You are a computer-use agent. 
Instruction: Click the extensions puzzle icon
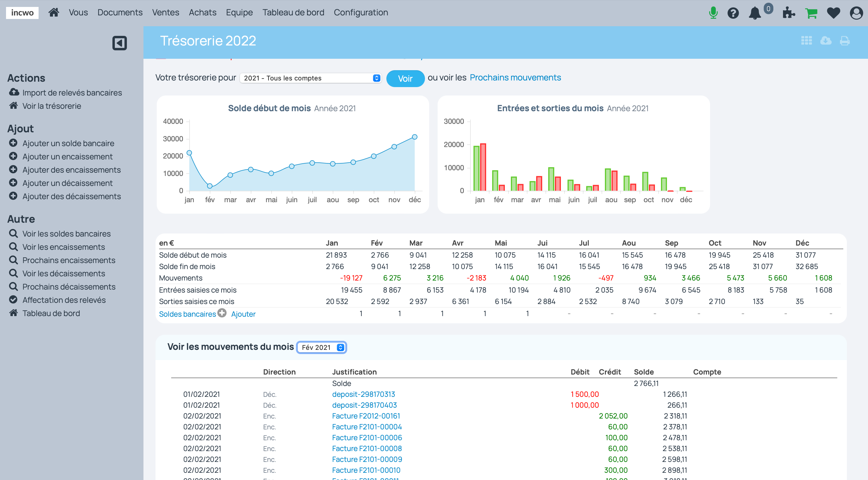pos(788,14)
